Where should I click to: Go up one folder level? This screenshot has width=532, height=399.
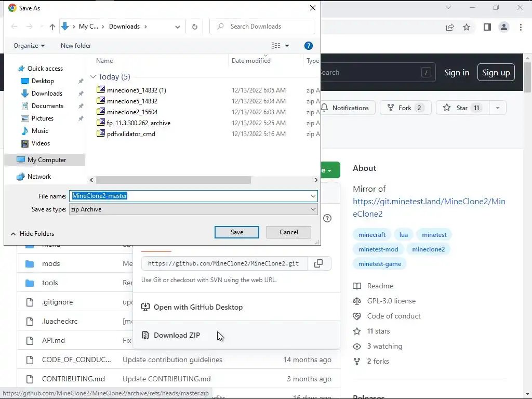(x=52, y=26)
